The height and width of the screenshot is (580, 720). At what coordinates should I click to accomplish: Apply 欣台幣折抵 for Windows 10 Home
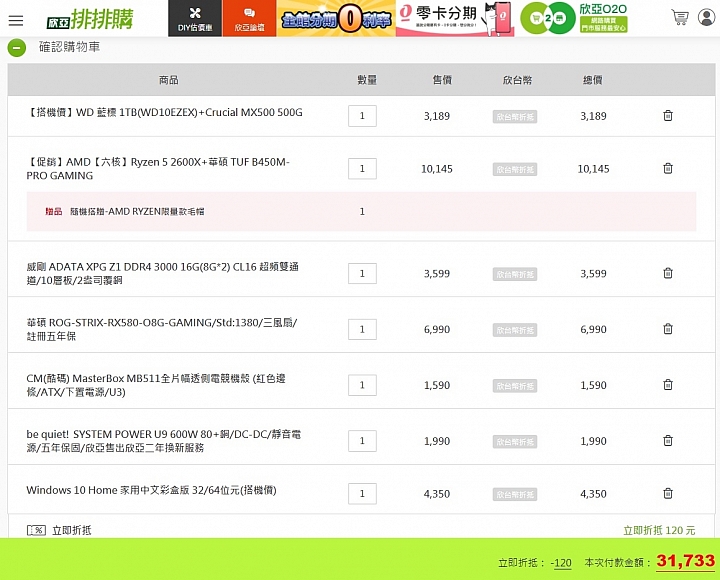[515, 495]
